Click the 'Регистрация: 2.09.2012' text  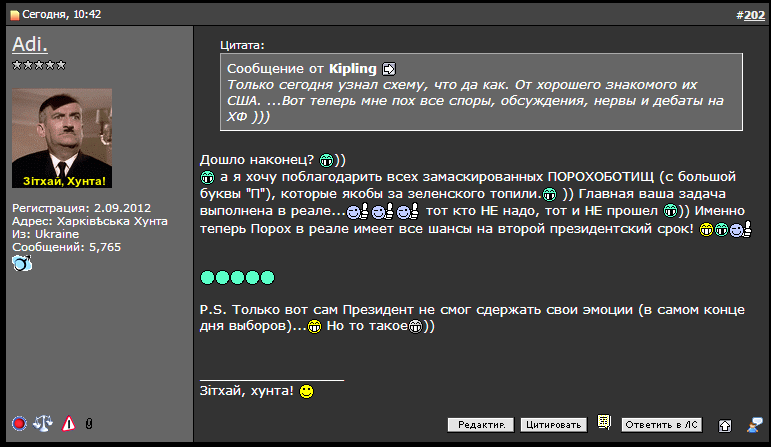pyautogui.click(x=82, y=208)
